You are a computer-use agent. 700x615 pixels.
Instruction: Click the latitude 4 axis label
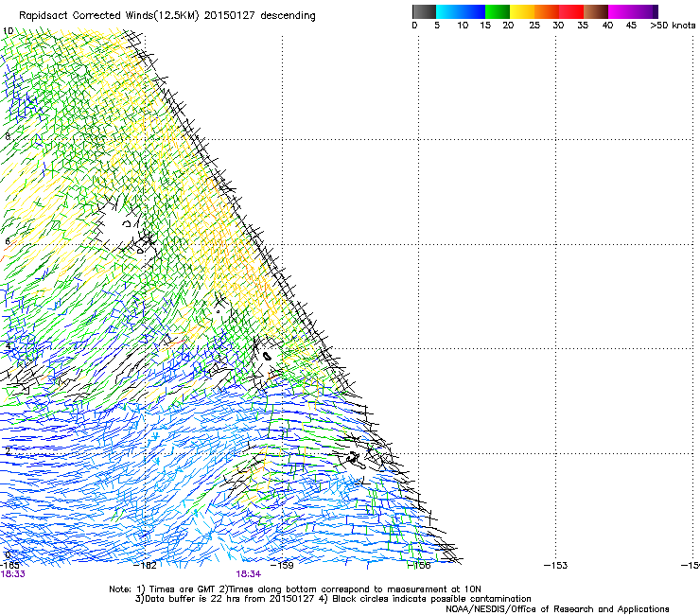(x=8, y=346)
